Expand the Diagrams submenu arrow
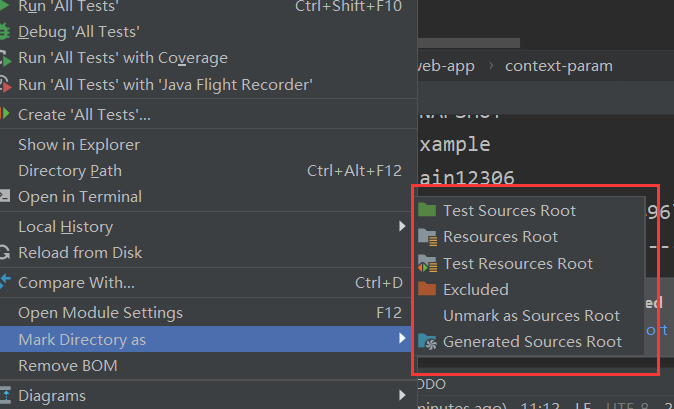Image resolution: width=674 pixels, height=409 pixels. click(402, 395)
